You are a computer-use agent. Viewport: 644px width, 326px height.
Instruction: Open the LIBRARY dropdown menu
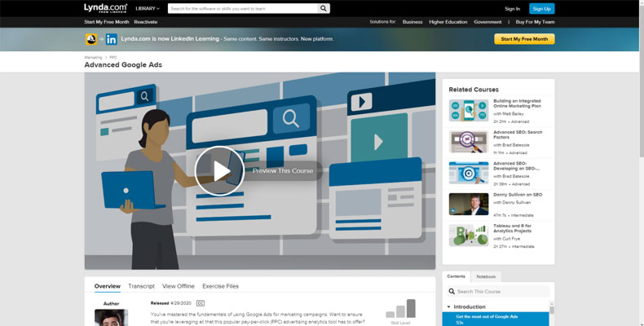tap(148, 8)
